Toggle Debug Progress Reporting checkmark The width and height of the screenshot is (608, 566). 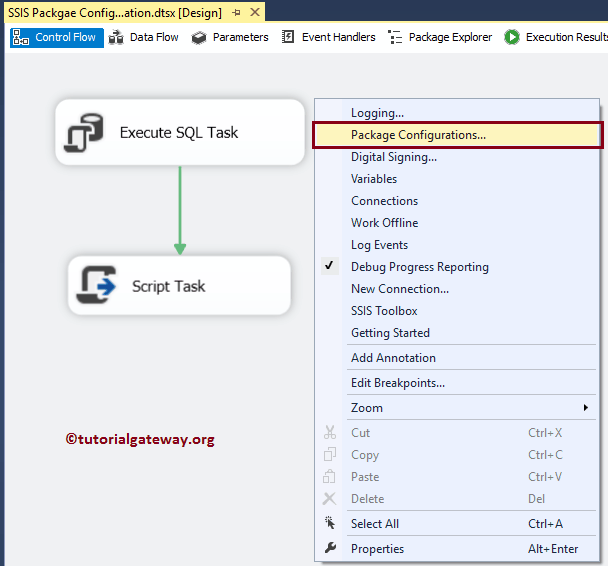point(329,266)
